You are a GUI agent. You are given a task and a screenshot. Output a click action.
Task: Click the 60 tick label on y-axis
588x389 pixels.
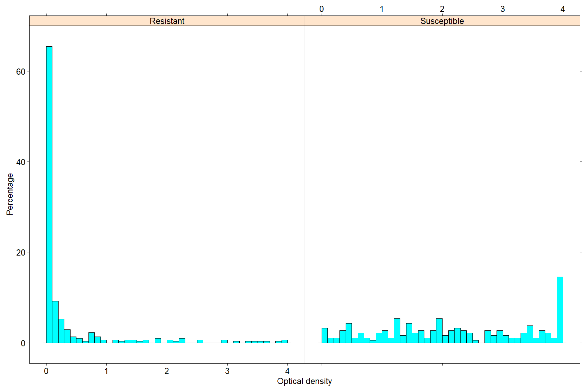[20, 72]
